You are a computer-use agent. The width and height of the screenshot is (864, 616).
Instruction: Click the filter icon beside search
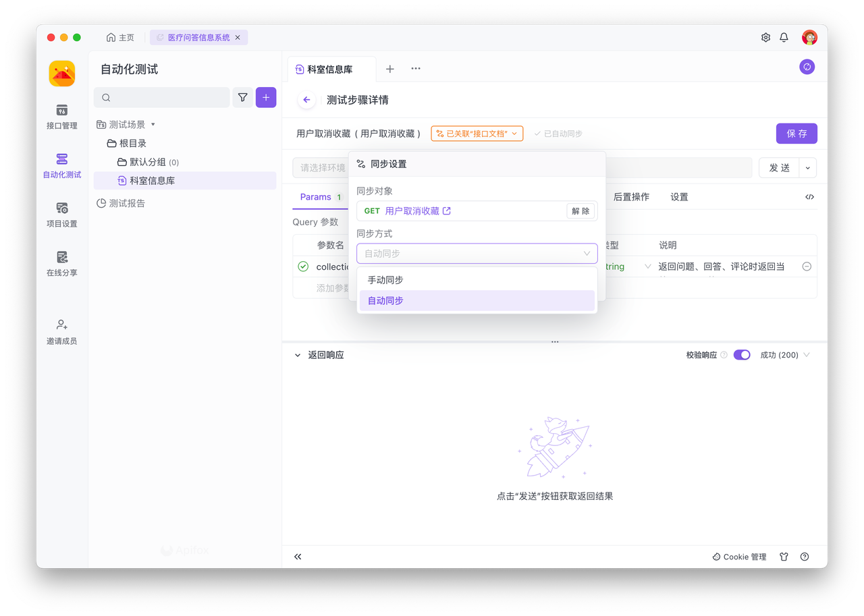tap(242, 98)
